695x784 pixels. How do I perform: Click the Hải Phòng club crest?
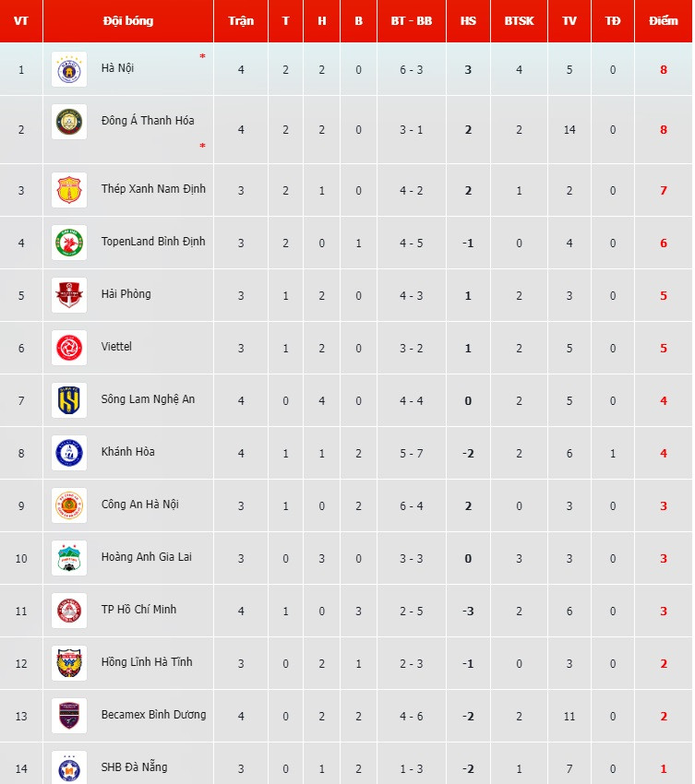(x=69, y=295)
